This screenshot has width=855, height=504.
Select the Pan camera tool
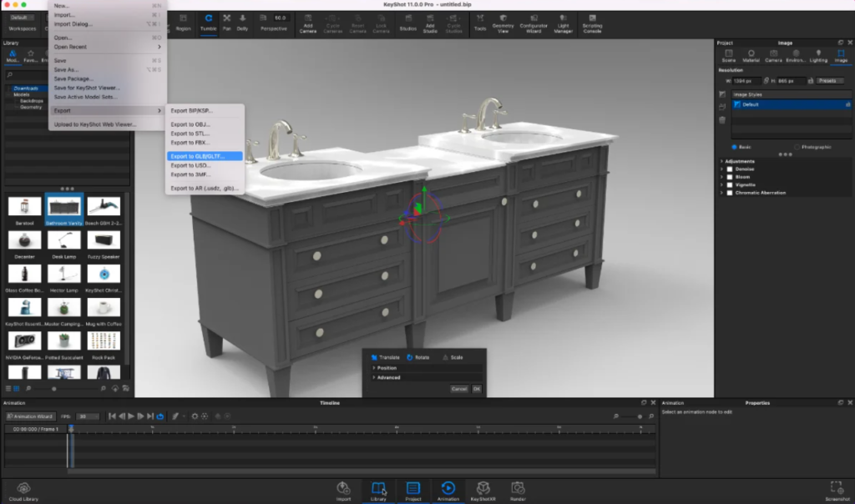[227, 23]
